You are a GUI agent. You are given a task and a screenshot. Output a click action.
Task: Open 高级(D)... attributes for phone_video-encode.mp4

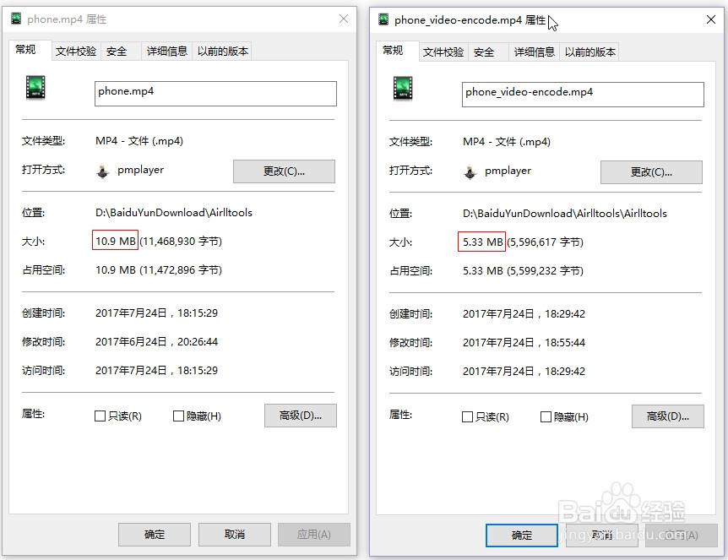click(x=667, y=416)
